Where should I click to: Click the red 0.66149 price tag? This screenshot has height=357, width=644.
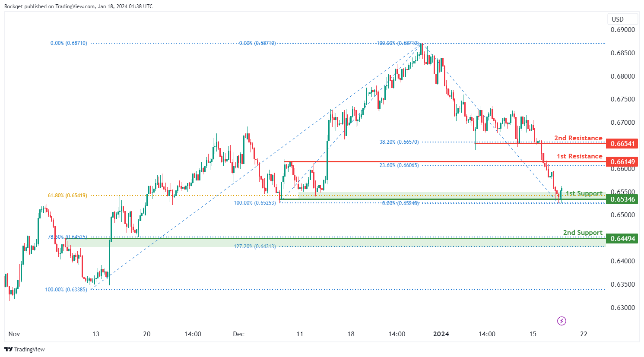(x=622, y=162)
